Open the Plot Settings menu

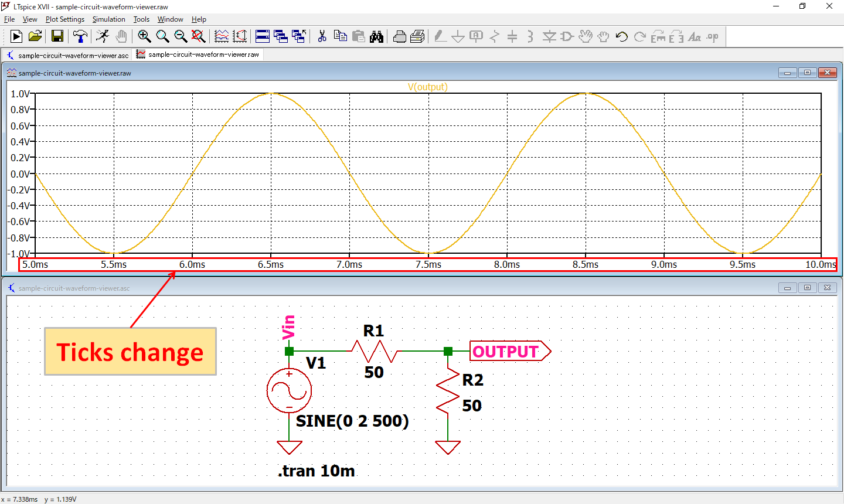pos(64,19)
